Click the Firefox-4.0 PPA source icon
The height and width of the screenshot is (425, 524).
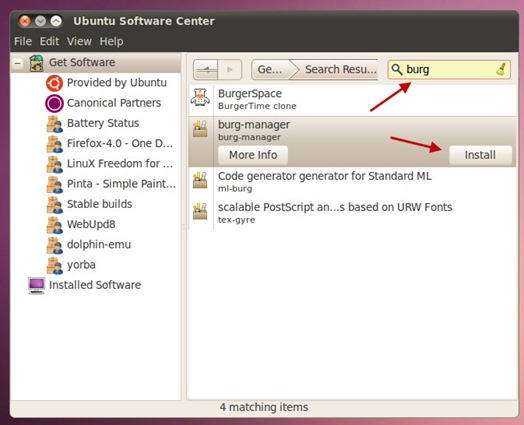point(54,144)
